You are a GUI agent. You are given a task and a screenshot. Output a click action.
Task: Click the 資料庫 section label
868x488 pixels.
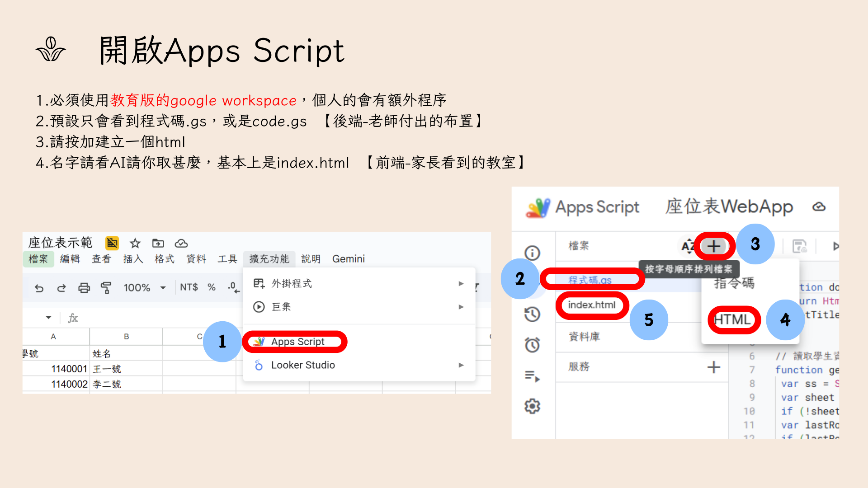point(584,337)
